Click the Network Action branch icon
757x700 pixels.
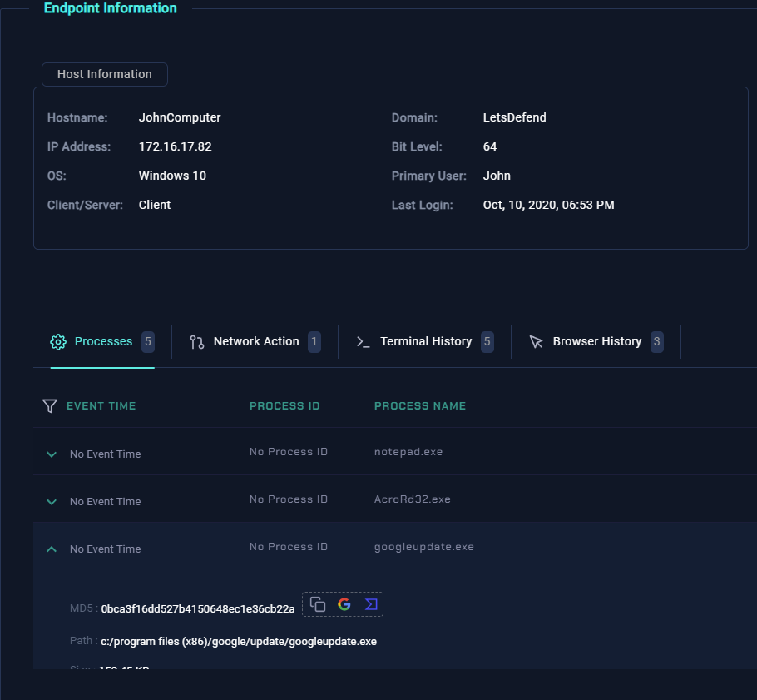197,342
